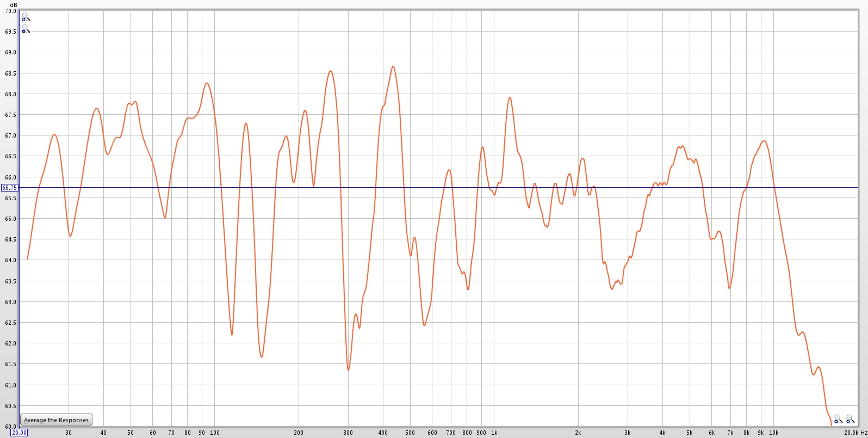
Task: Zoom in the frequency axis with plus magnifier
Action: 850,419
